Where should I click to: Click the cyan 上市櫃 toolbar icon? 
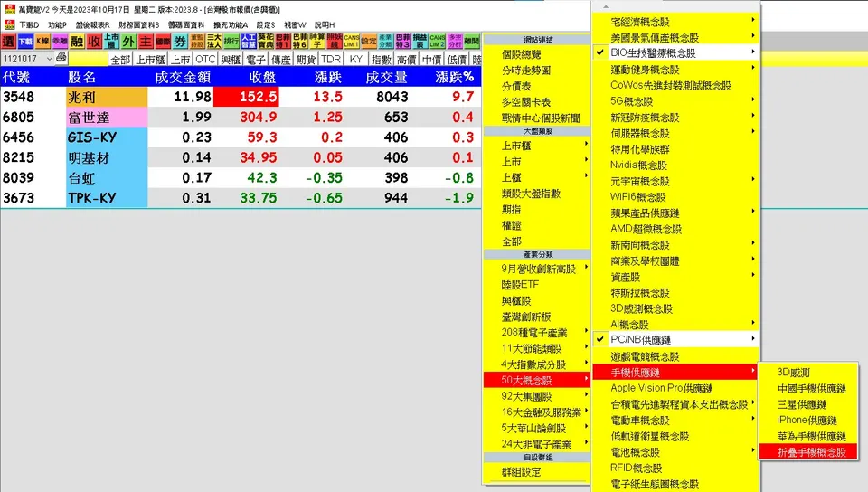pos(111,42)
